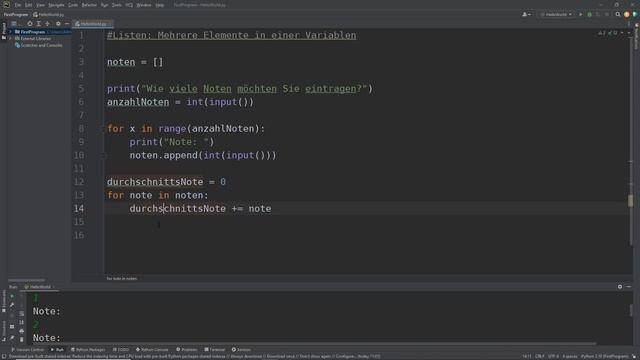Open the Edit menu
Viewport: 640px width, 360px height.
29,5
